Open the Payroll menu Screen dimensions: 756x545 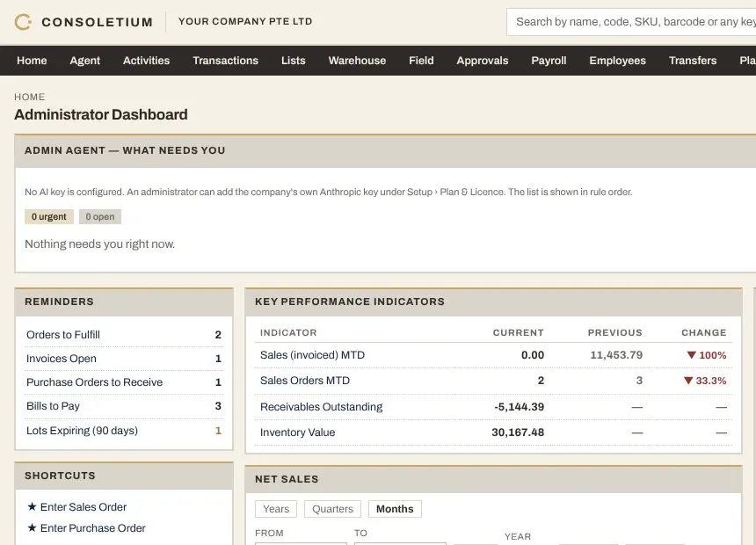click(549, 61)
